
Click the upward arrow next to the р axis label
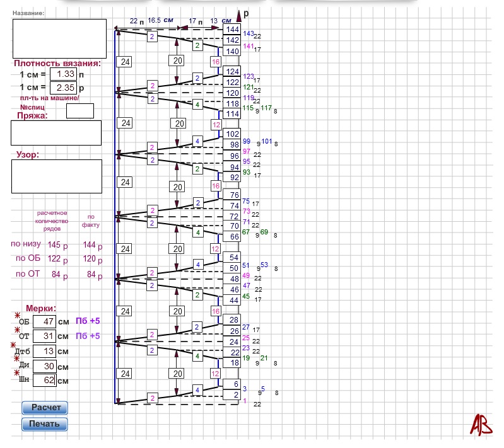pyautogui.click(x=239, y=15)
